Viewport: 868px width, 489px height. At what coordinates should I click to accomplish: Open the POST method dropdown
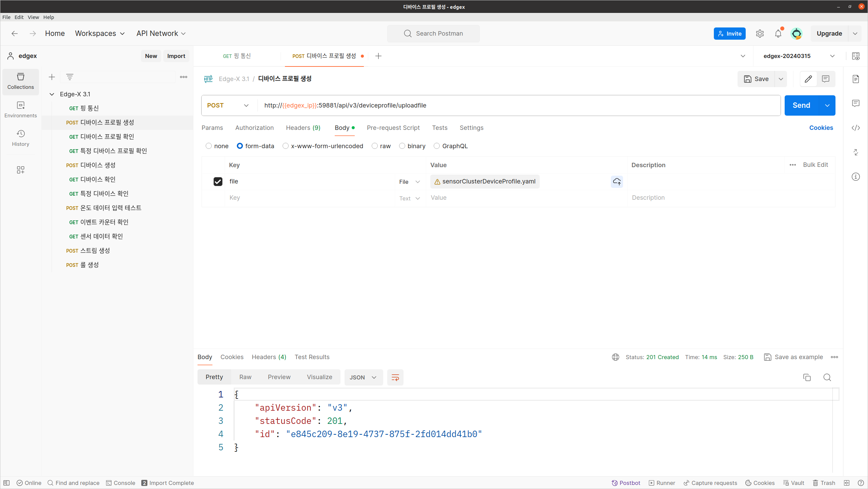[228, 105]
